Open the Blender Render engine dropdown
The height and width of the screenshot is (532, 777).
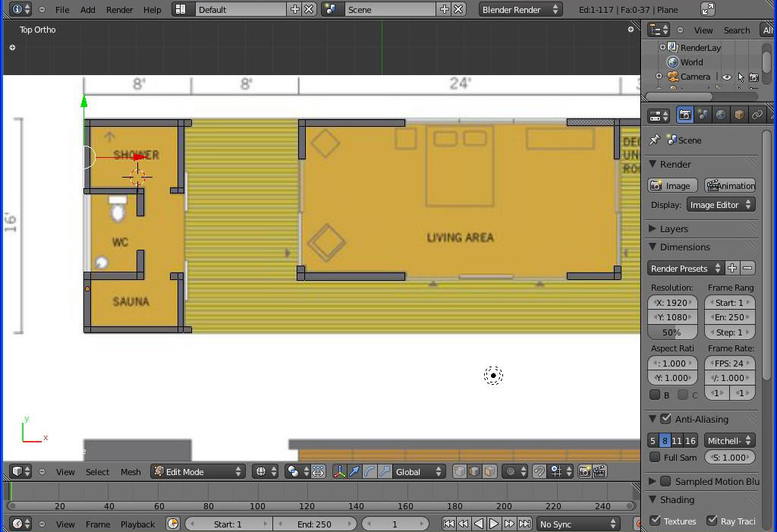click(521, 9)
